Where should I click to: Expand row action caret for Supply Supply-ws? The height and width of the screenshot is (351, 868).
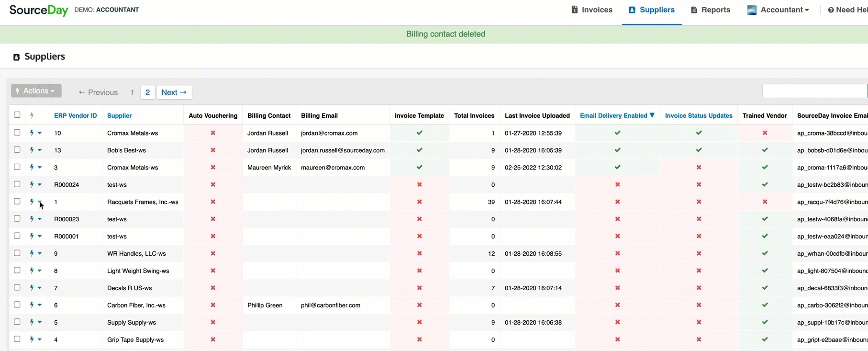coord(40,323)
